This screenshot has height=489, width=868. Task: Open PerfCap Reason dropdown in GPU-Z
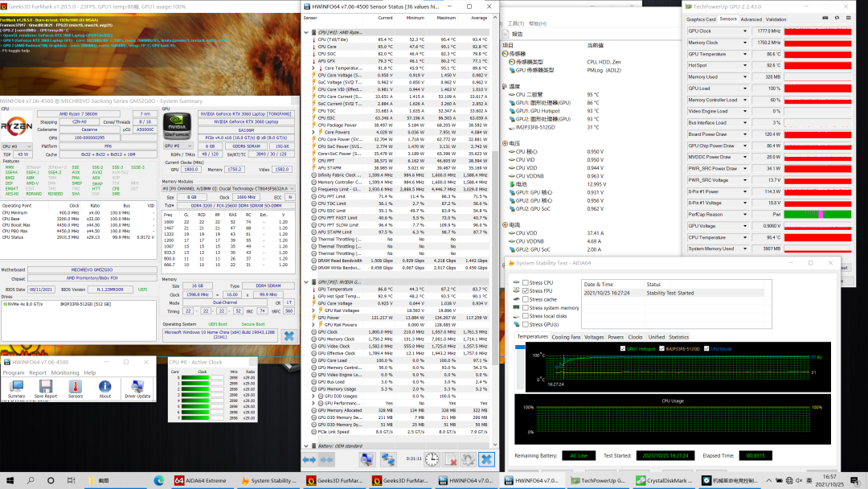point(744,214)
